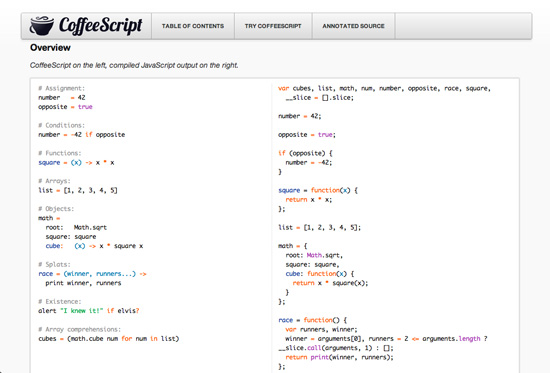Viewport: 550px width, 373px height.
Task: Open the Annotated Source link
Action: coord(353,26)
